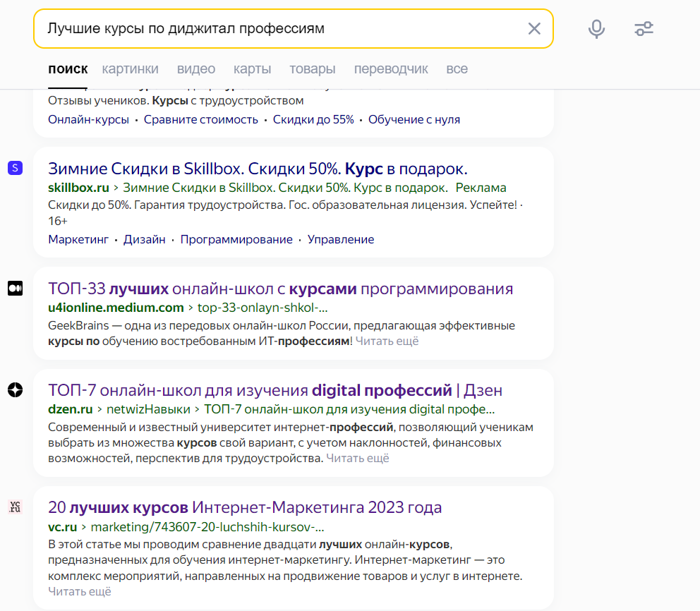Viewport: 700px width, 611px height.
Task: Click the Medium favicon beside ТОП-33 result
Action: (x=15, y=288)
